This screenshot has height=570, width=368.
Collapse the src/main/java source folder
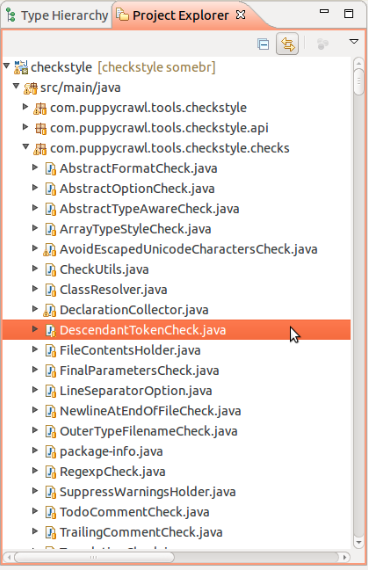tap(16, 86)
